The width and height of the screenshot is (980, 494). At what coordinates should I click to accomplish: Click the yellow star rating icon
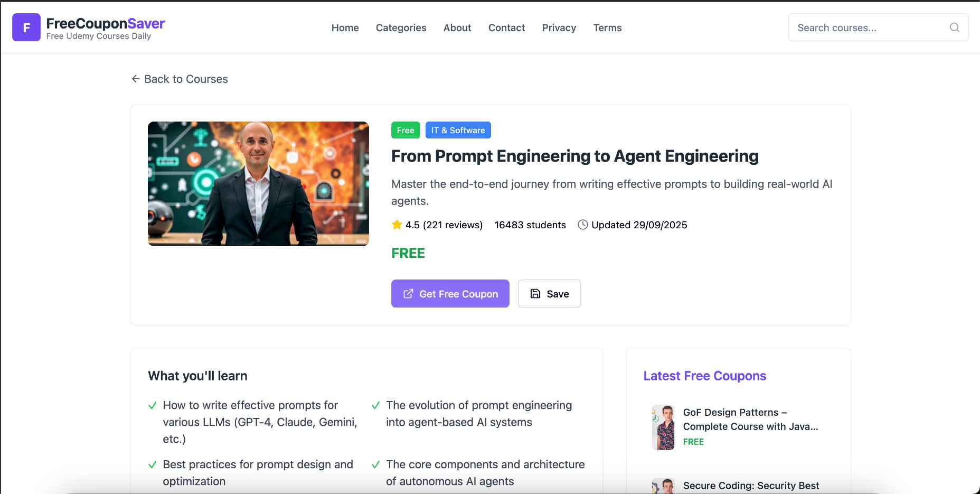397,225
